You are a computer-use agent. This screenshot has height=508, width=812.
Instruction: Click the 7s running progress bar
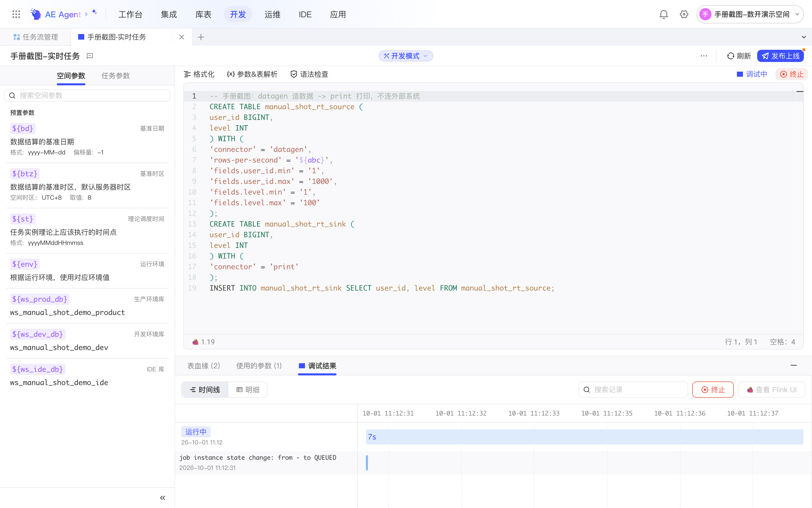(584, 436)
